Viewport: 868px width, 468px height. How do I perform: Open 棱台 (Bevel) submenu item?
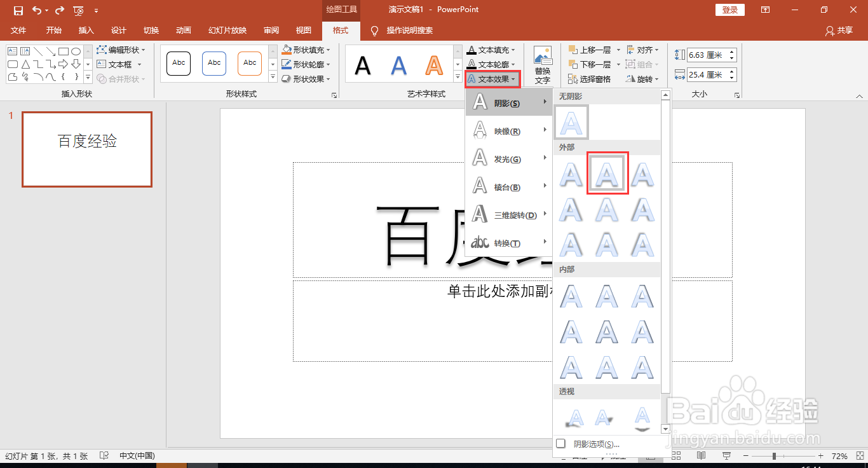coord(508,187)
